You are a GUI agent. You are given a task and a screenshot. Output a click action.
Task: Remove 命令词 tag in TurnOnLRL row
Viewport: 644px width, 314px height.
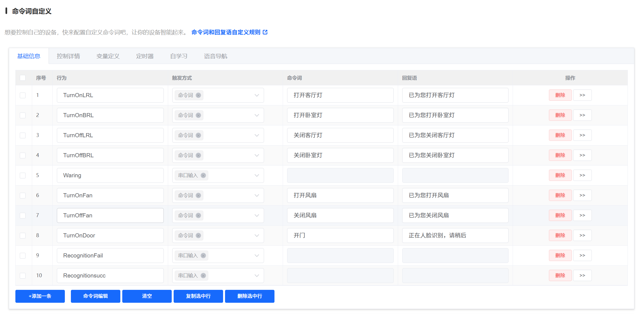point(198,95)
